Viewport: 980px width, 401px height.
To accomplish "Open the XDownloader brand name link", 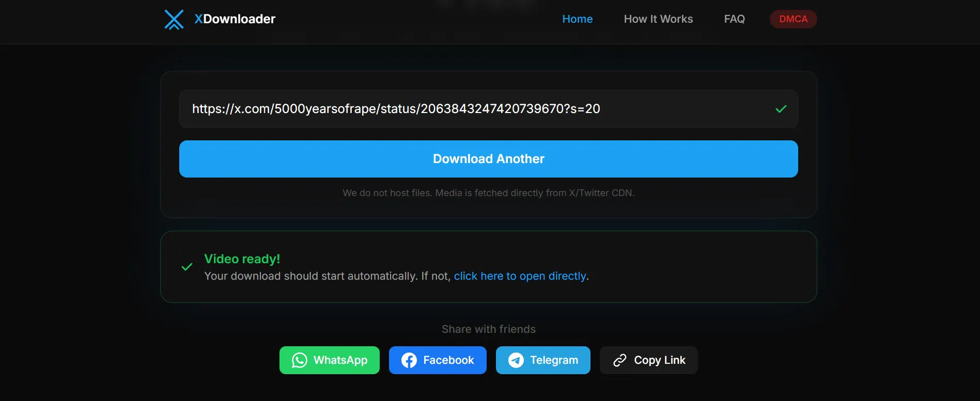I will pos(235,19).
